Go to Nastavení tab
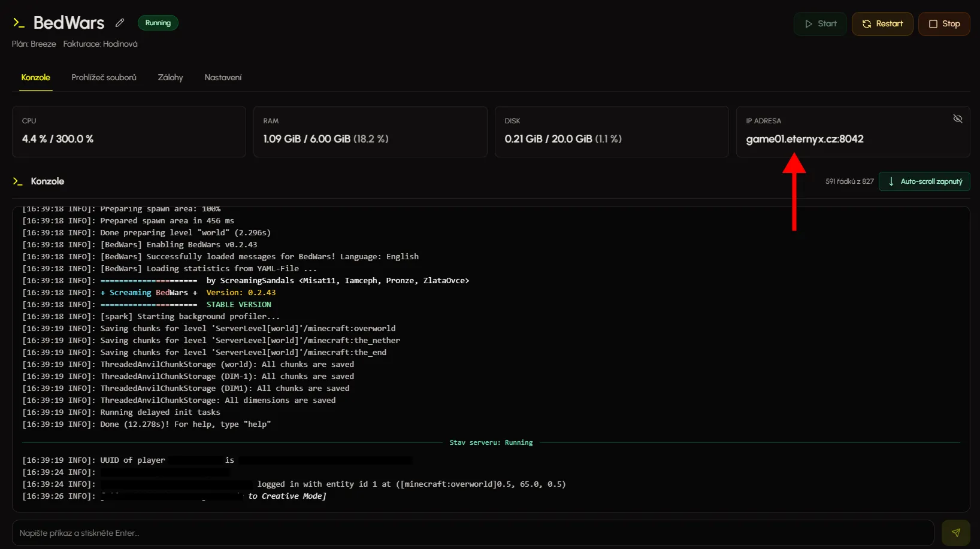Screen dimensions: 980x549 point(223,78)
